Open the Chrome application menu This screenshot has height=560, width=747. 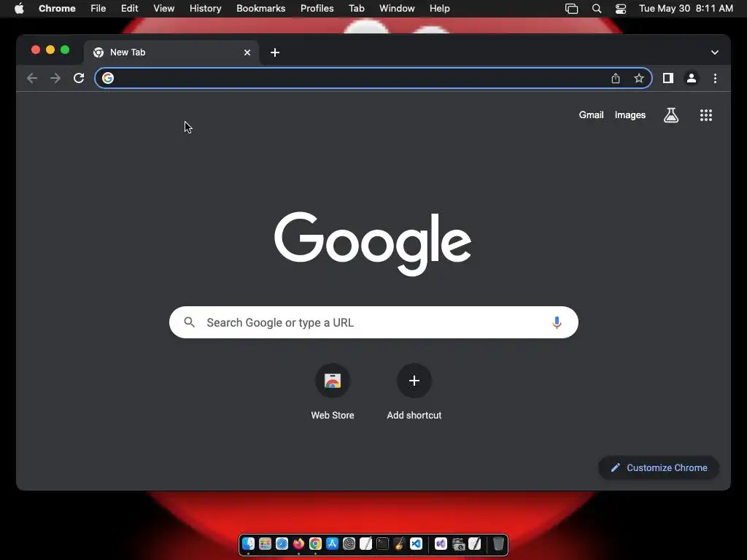coord(57,8)
